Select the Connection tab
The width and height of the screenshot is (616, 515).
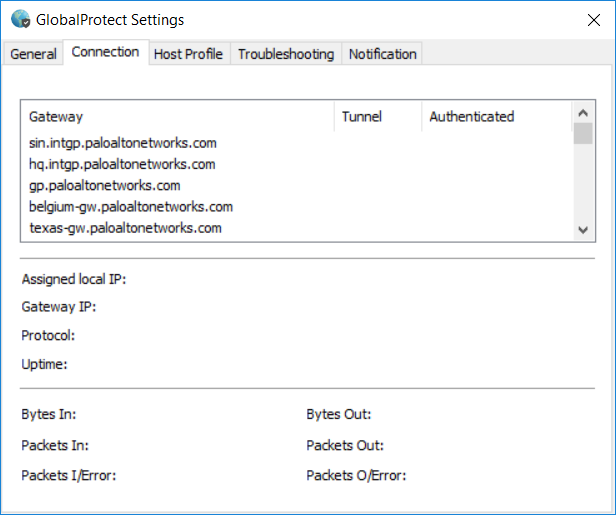click(x=105, y=52)
